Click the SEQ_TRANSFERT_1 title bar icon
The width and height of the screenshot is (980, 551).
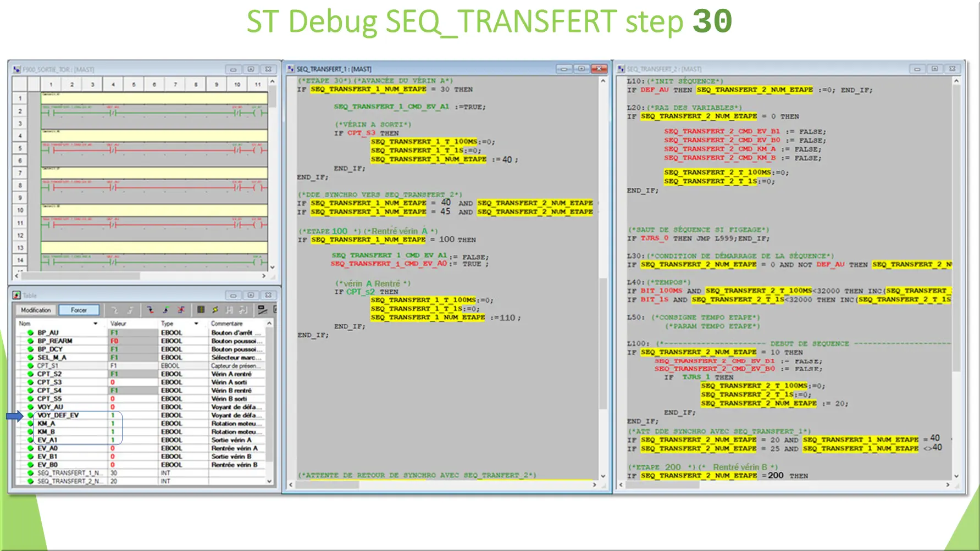point(291,69)
